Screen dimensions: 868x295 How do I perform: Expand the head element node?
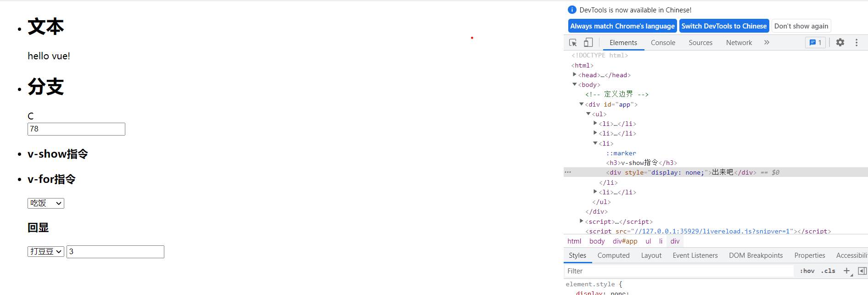[x=574, y=74]
